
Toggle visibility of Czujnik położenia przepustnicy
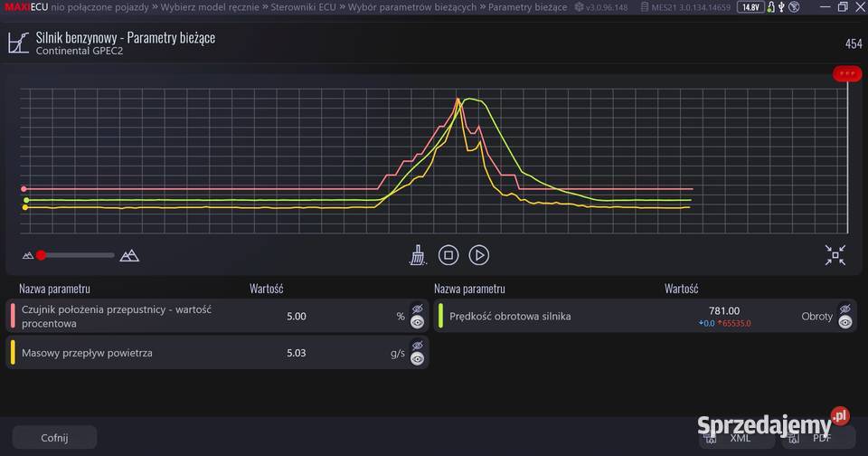point(417,316)
